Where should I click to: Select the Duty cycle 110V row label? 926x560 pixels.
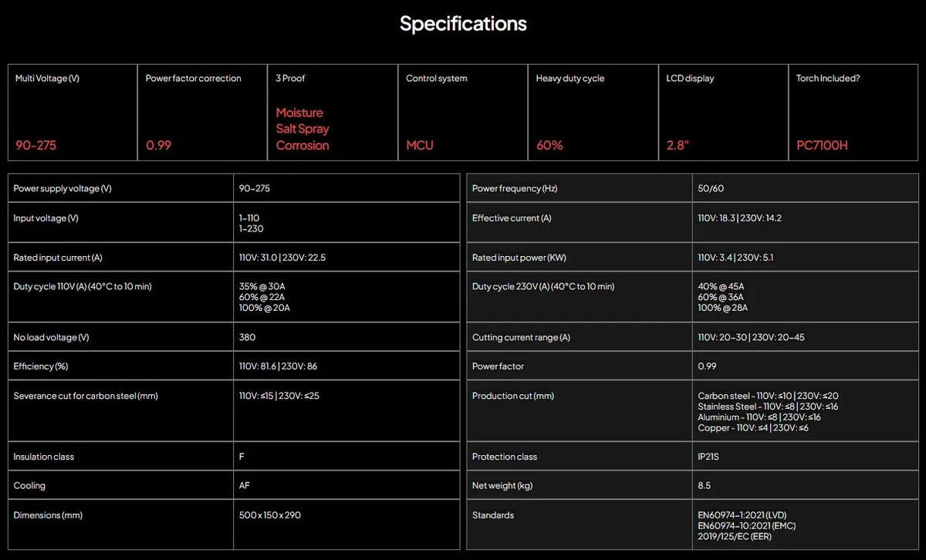83,286
